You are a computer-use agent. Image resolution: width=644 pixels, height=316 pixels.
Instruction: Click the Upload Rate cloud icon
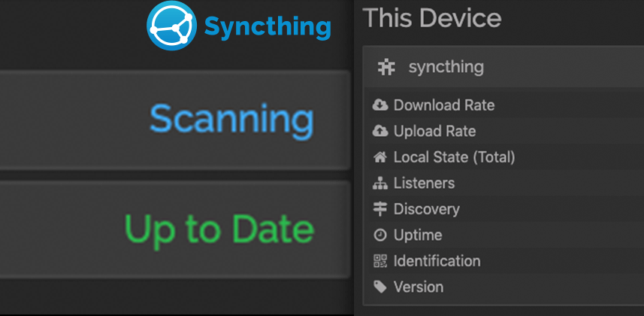tap(380, 131)
